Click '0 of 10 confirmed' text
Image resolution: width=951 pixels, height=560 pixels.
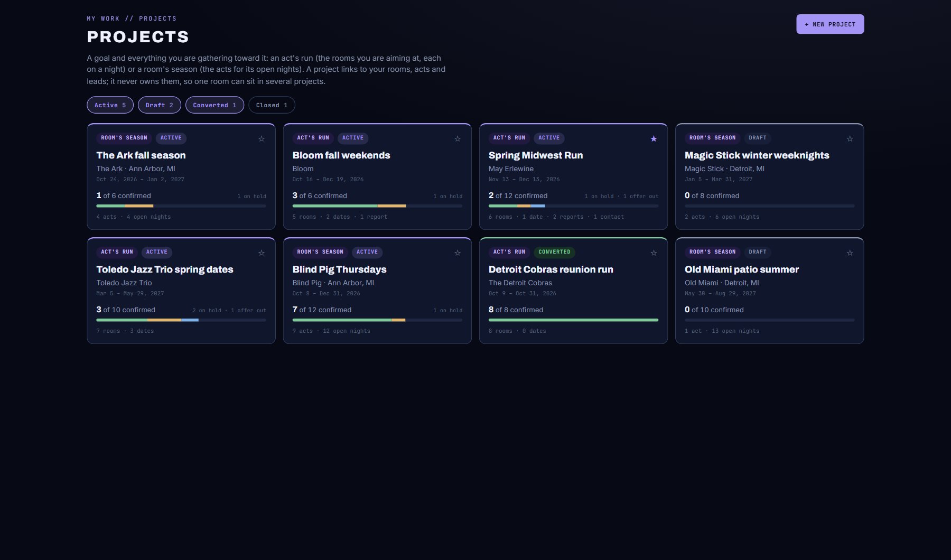[714, 310]
